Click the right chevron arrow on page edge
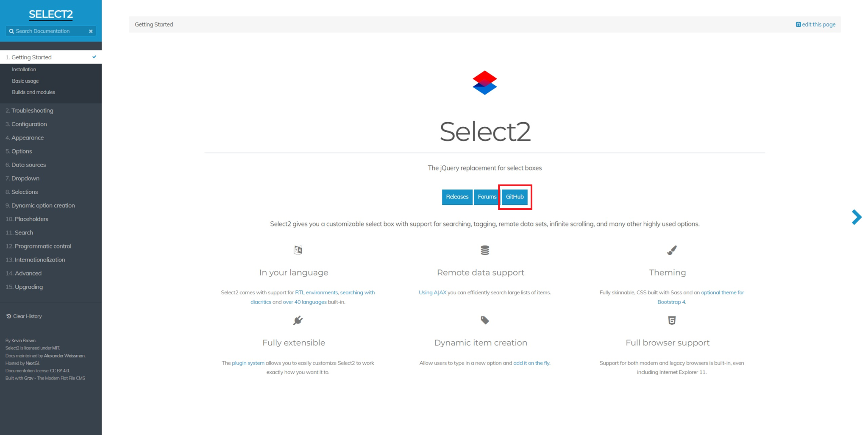The width and height of the screenshot is (868, 435). 857,217
